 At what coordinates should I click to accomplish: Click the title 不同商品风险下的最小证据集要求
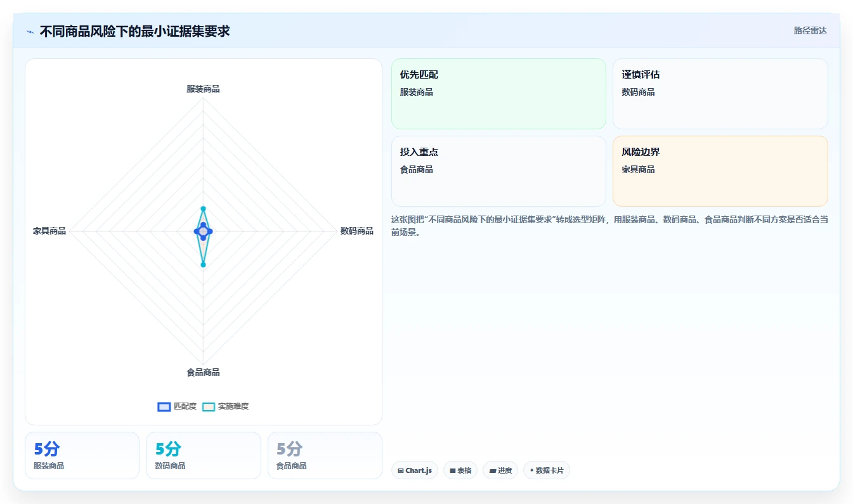(x=134, y=31)
